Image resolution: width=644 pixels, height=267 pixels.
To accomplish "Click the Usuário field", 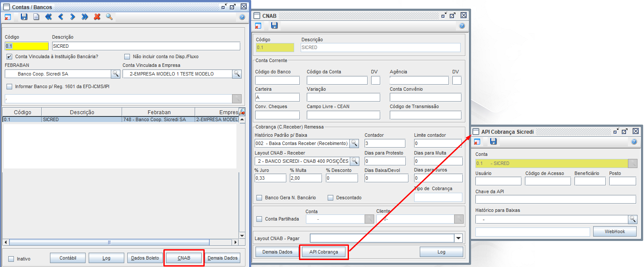I will click(x=498, y=181).
